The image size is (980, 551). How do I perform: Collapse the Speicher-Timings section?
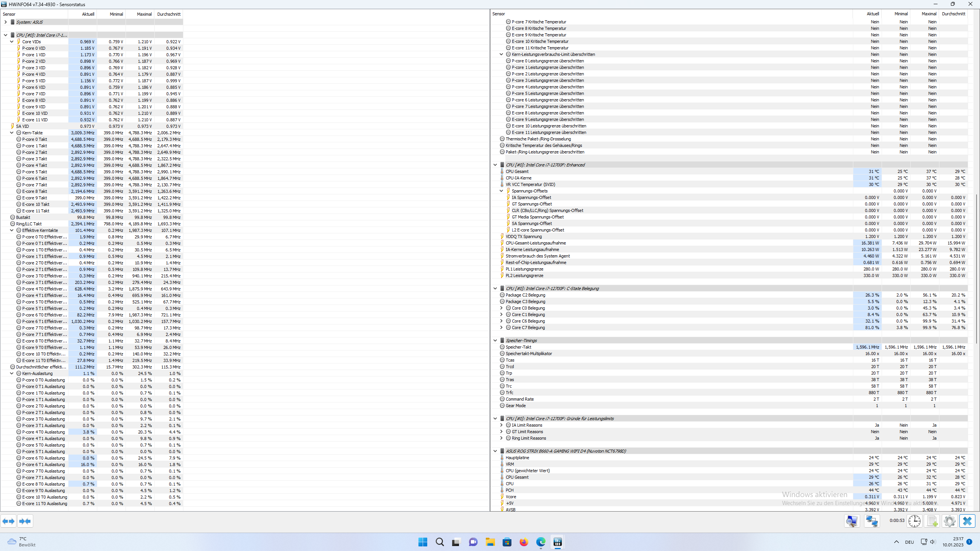[x=495, y=341]
